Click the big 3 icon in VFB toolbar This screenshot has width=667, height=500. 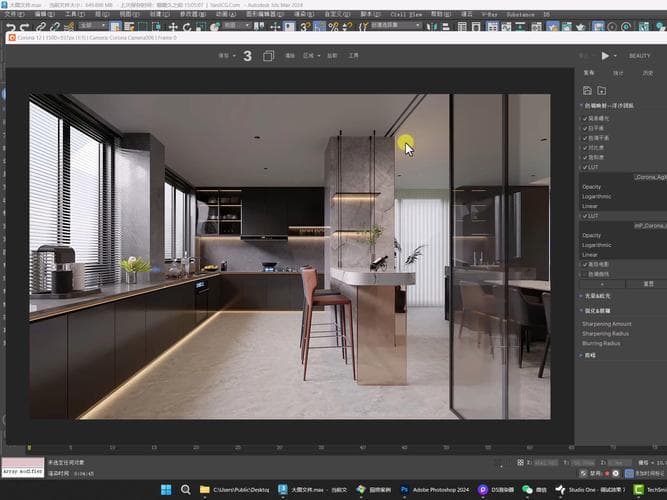click(248, 56)
